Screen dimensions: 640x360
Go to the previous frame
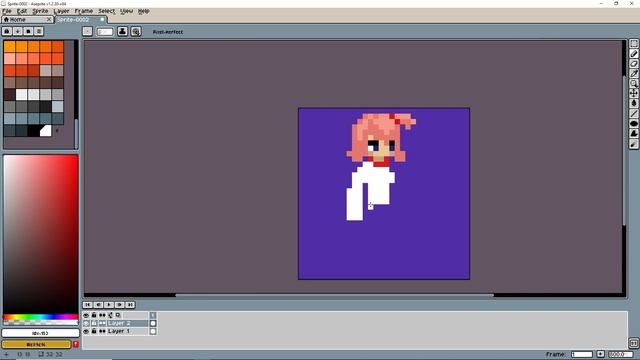(98, 305)
